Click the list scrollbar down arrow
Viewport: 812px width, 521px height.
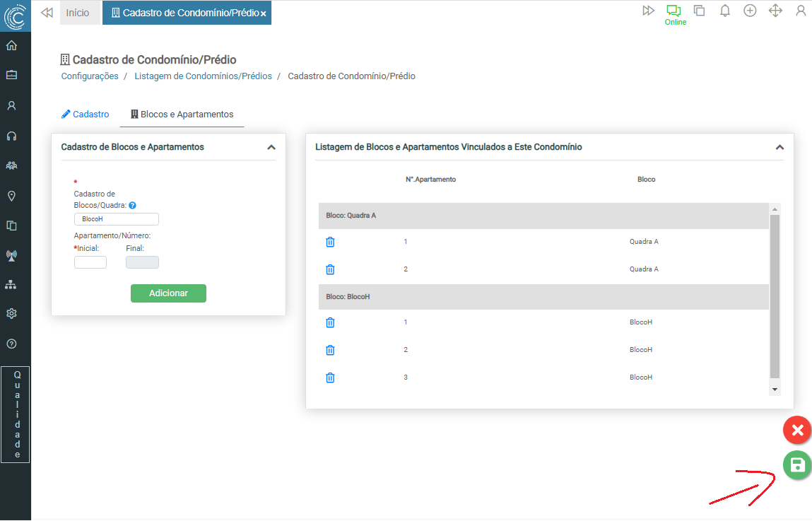pyautogui.click(x=775, y=389)
